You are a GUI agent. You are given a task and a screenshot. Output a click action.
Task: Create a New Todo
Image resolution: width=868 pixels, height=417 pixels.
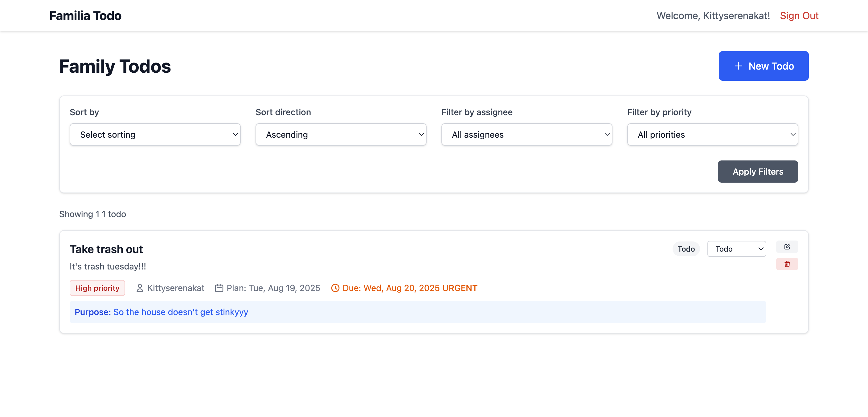(763, 66)
